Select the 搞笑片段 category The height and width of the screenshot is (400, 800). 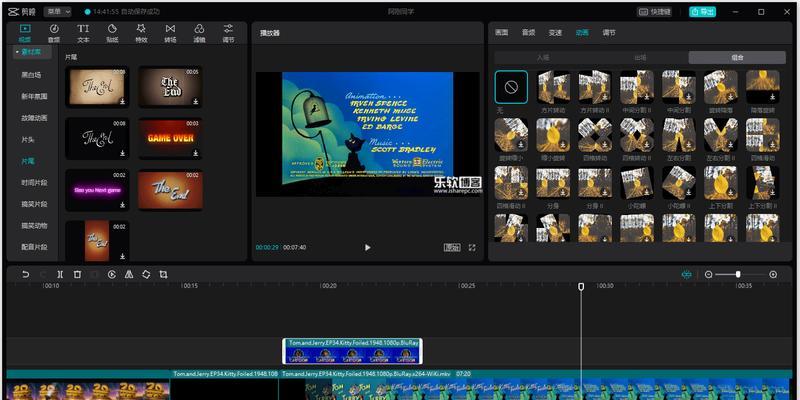tap(34, 204)
